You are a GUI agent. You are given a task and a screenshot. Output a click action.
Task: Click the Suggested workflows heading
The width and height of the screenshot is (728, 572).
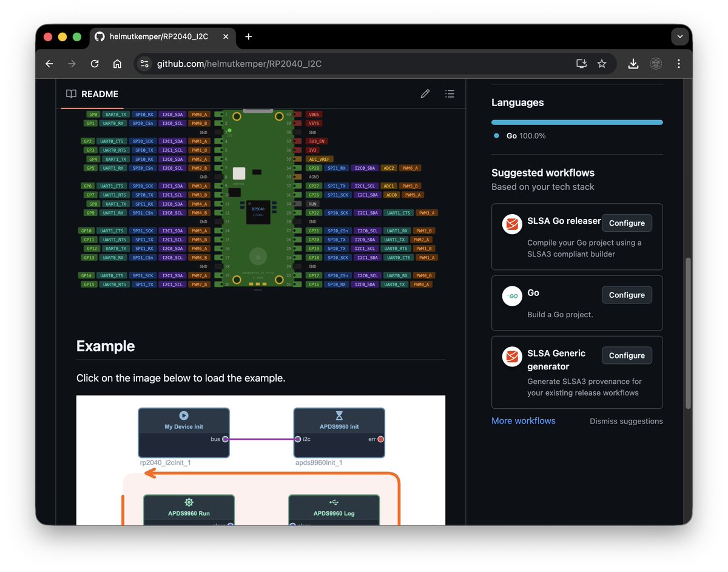(543, 173)
